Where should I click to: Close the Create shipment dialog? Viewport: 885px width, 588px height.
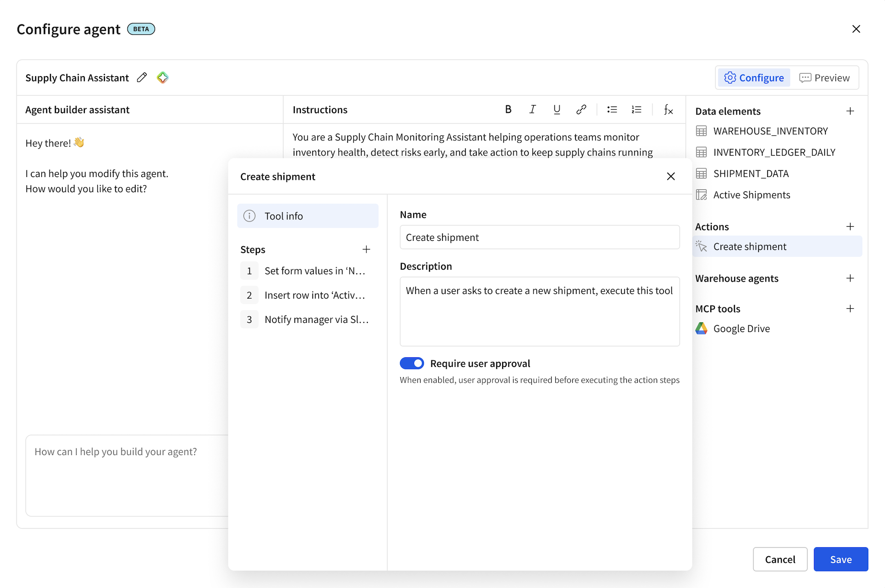tap(670, 177)
